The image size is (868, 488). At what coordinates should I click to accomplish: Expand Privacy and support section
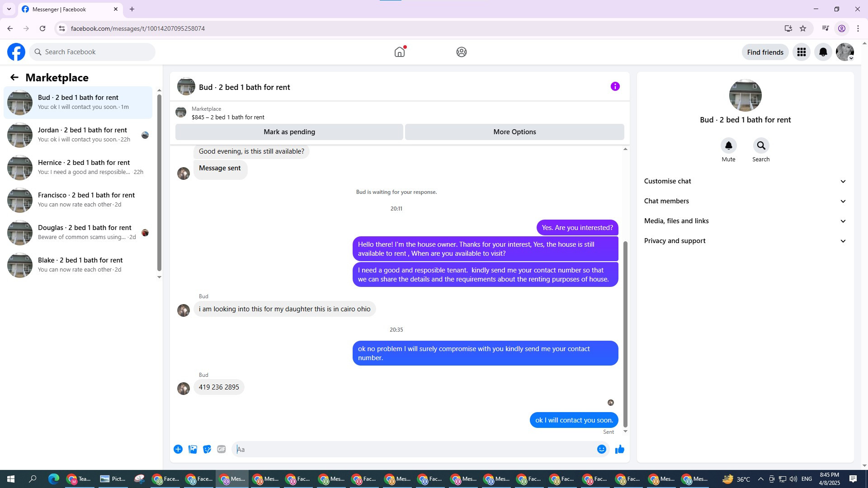pyautogui.click(x=745, y=241)
